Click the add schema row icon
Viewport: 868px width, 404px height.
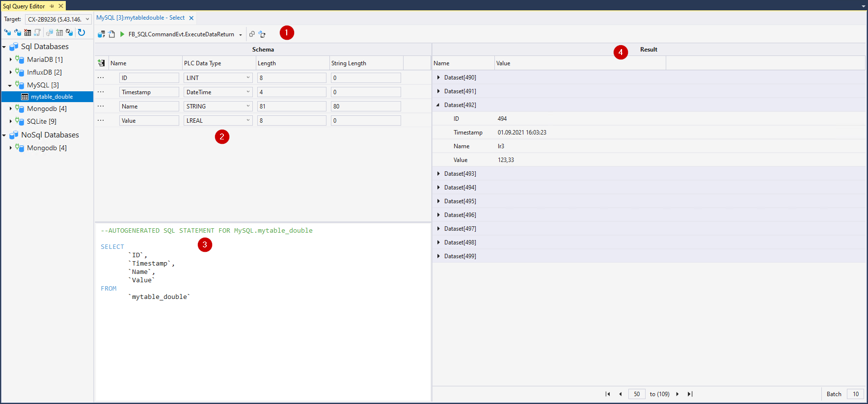pos(101,63)
